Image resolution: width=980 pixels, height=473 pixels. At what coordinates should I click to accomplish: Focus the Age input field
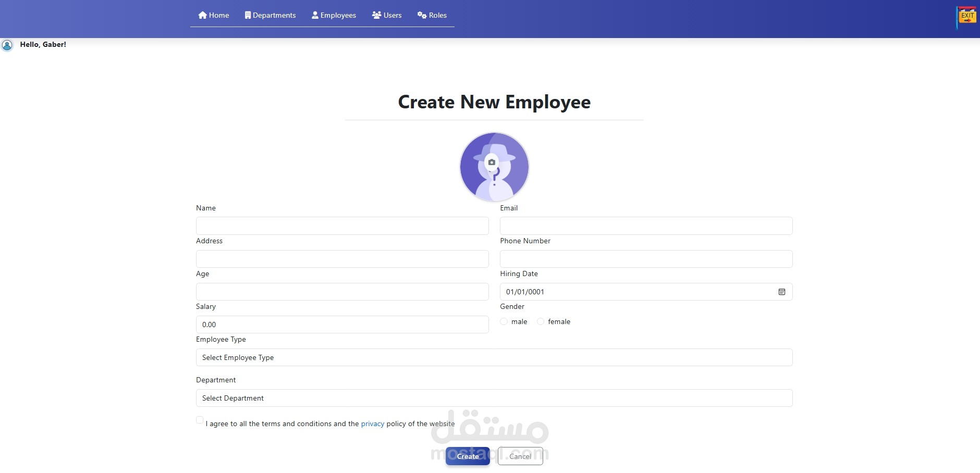[342, 292]
